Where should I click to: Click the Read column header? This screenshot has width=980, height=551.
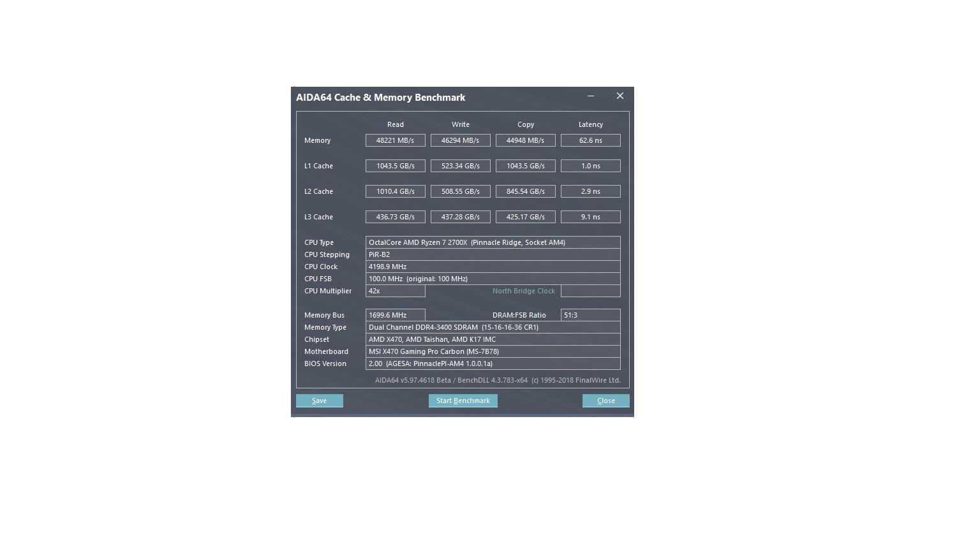tap(396, 124)
